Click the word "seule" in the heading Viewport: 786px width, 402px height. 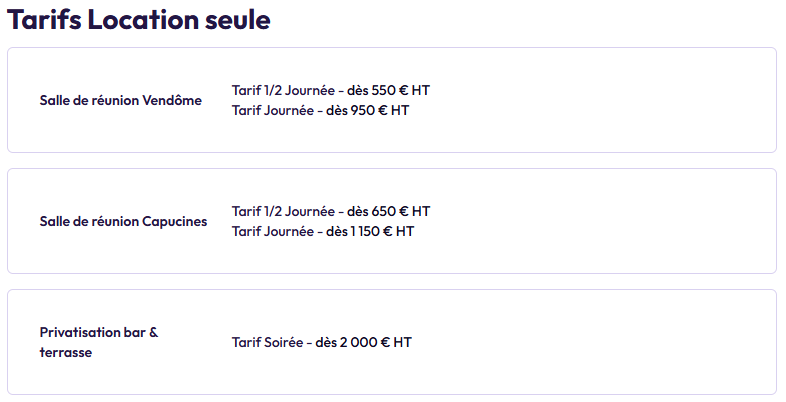(x=236, y=19)
